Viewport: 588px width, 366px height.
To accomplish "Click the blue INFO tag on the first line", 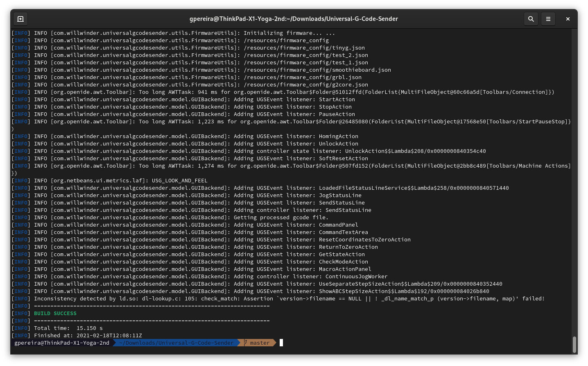I will 20,33.
